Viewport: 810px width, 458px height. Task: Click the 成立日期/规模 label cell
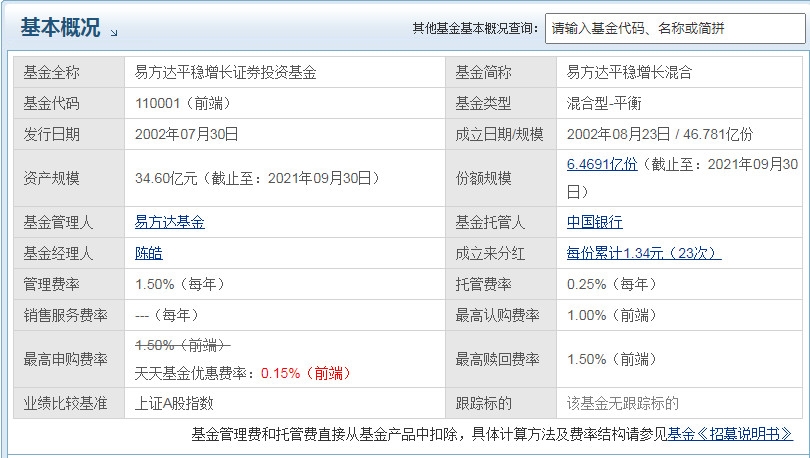coord(501,134)
